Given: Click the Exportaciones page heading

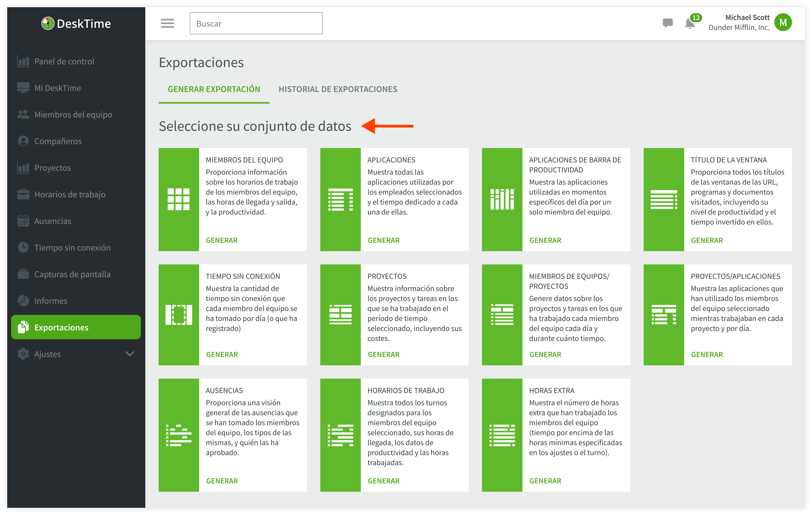Looking at the screenshot, I should click(201, 63).
